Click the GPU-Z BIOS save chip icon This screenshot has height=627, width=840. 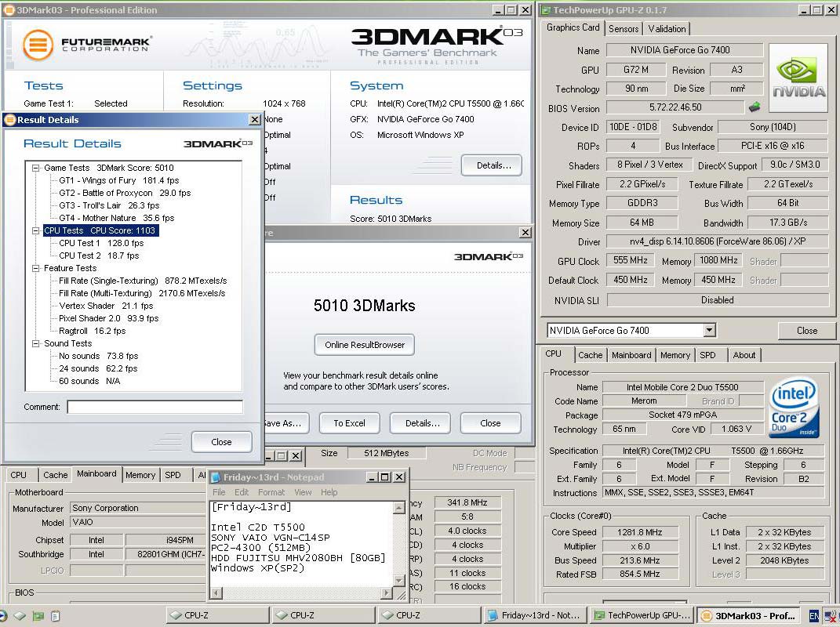point(755,107)
